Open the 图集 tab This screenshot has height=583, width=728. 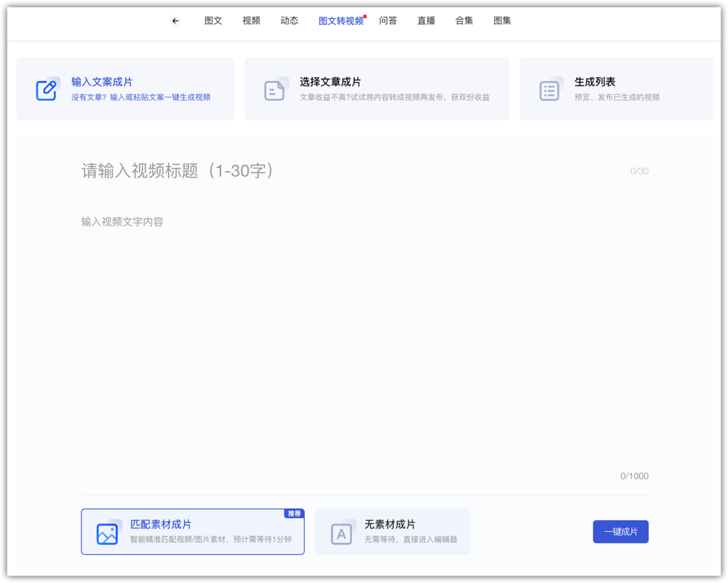click(502, 21)
